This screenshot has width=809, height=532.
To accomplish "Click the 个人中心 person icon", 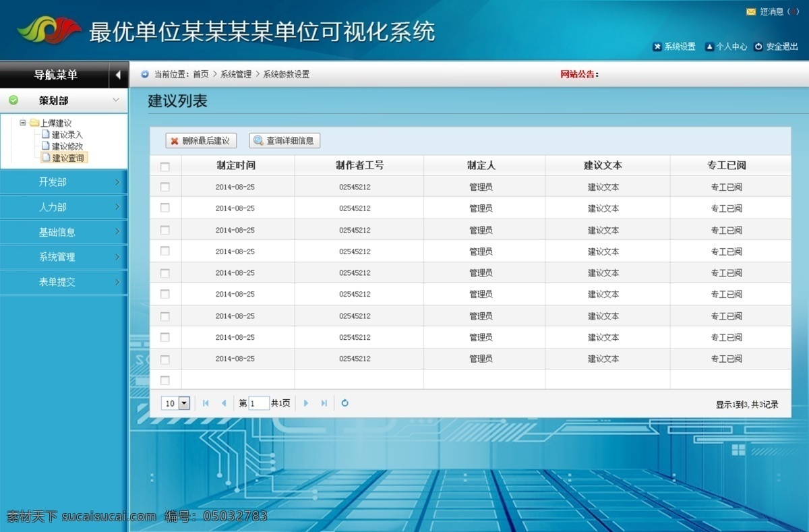I will [709, 47].
